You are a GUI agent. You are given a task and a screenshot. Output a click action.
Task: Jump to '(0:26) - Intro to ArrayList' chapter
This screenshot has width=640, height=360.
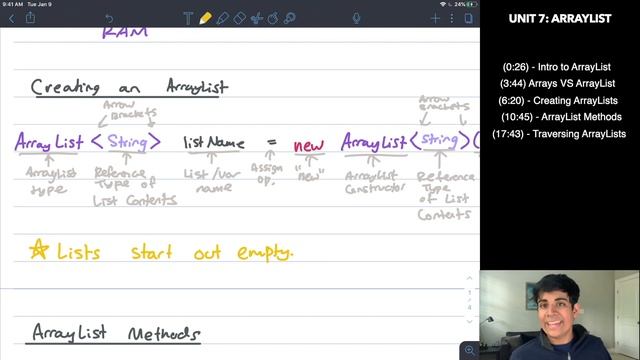557,67
